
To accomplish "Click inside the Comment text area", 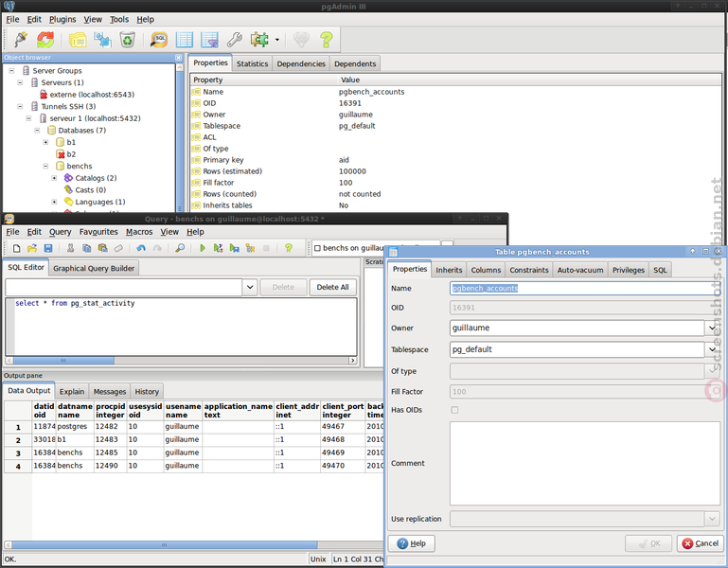I will pyautogui.click(x=584, y=463).
